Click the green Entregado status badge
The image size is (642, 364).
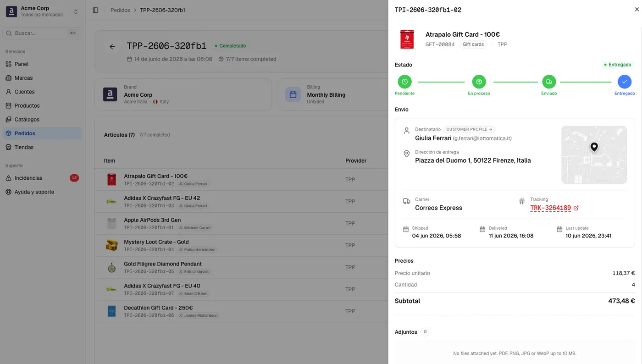(618, 65)
